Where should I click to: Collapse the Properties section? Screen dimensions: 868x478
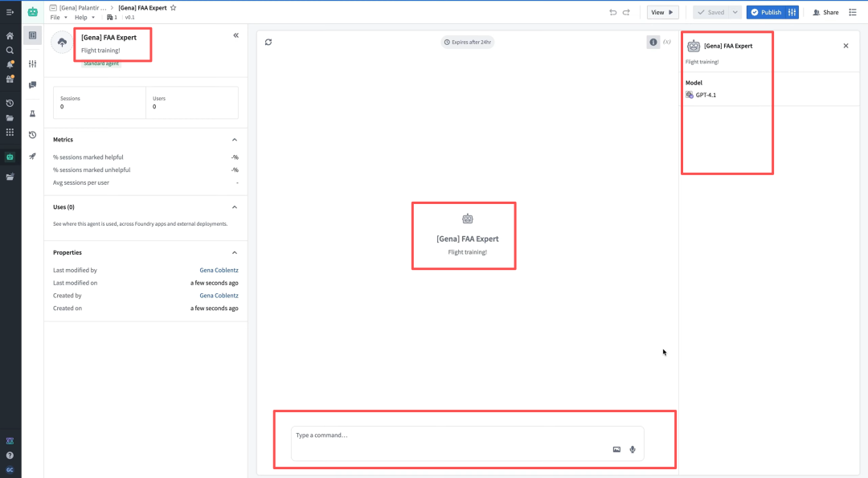point(235,253)
